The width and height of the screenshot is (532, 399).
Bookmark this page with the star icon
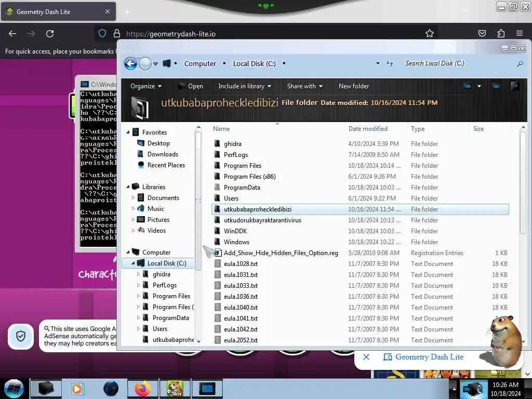tap(430, 33)
